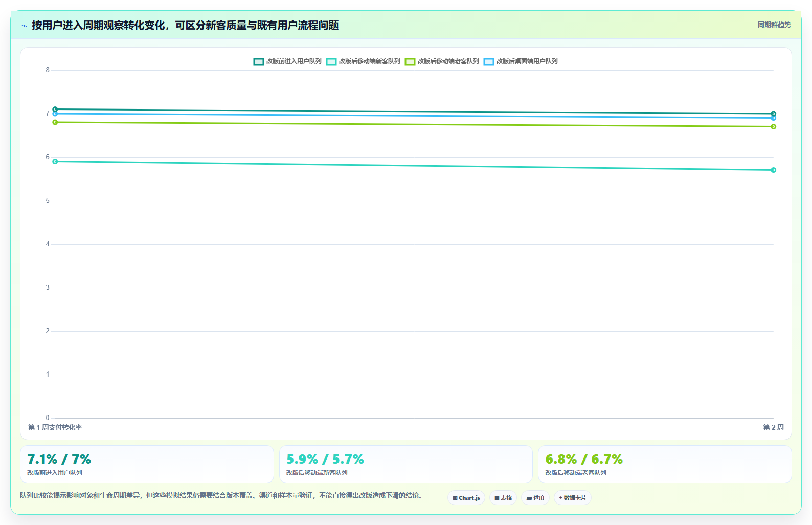Click the week 1 point of blue desktop line
812x525 pixels.
(55, 114)
